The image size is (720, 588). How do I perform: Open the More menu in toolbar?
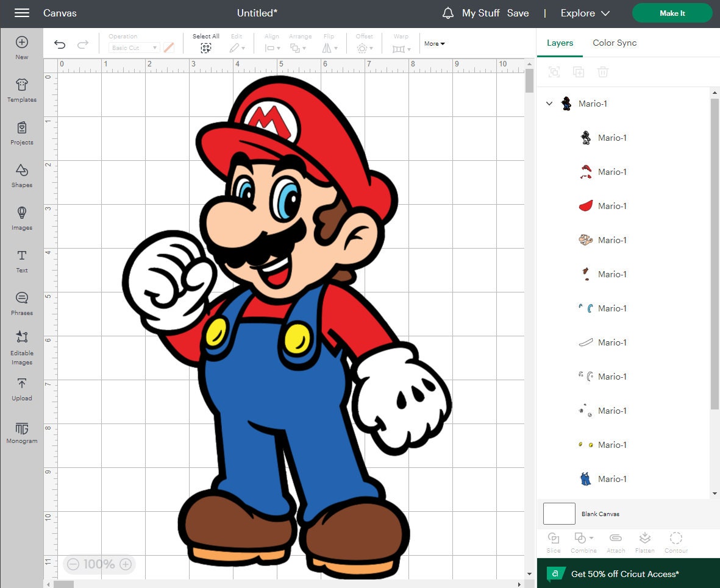tap(433, 43)
